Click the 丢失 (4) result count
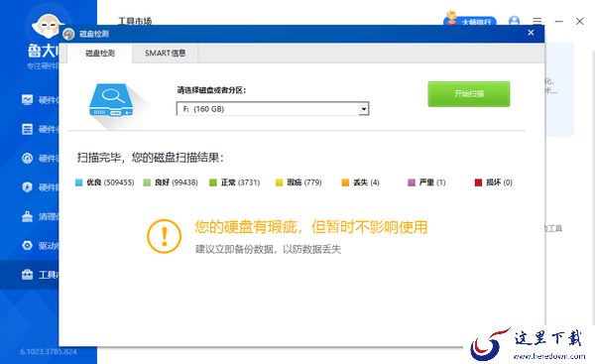Viewport: 595px width, 364px height. pos(366,182)
